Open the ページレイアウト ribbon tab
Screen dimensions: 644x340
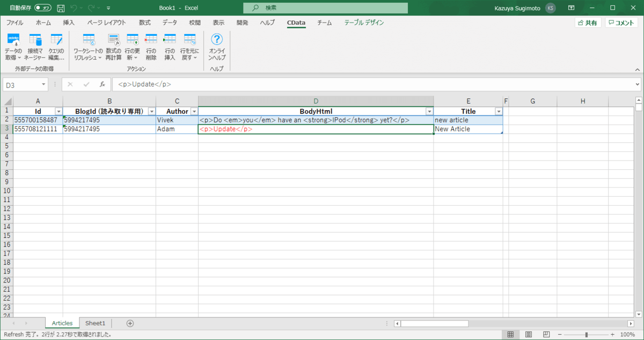tap(107, 23)
